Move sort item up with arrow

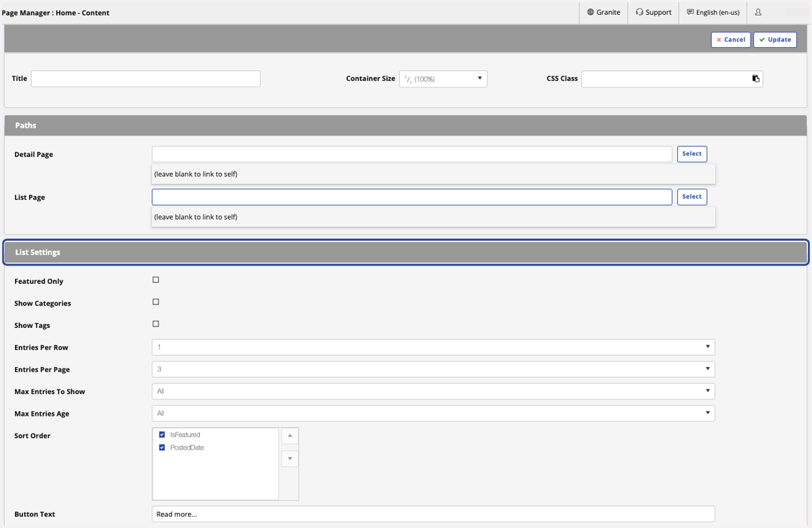[290, 436]
